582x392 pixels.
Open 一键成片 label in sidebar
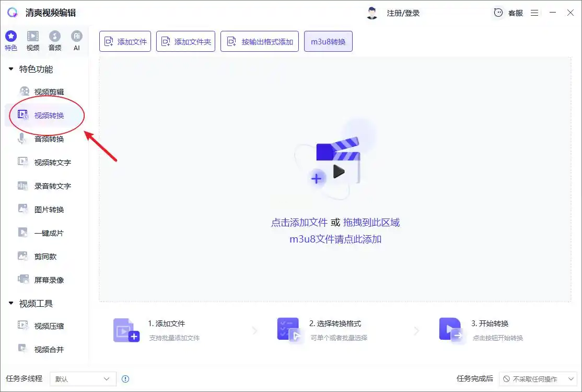[x=49, y=233]
